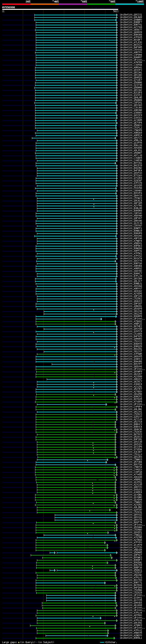Click the =100char. scale legend

point(108,642)
